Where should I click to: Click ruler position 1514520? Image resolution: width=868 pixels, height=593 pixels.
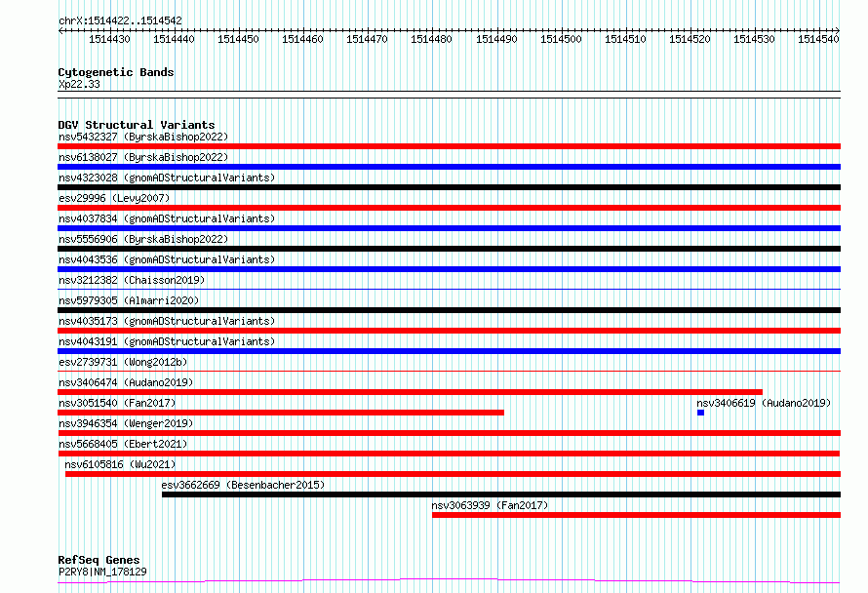[690, 39]
